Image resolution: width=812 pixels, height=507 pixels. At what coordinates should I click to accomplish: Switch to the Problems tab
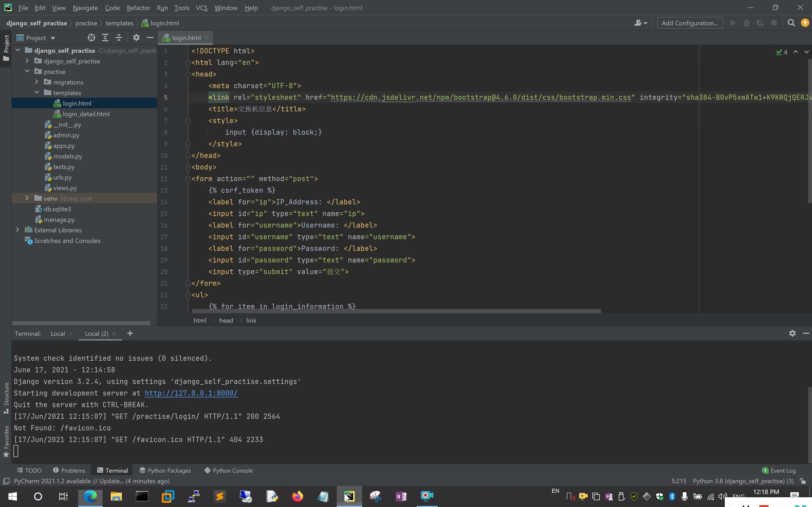tap(69, 470)
